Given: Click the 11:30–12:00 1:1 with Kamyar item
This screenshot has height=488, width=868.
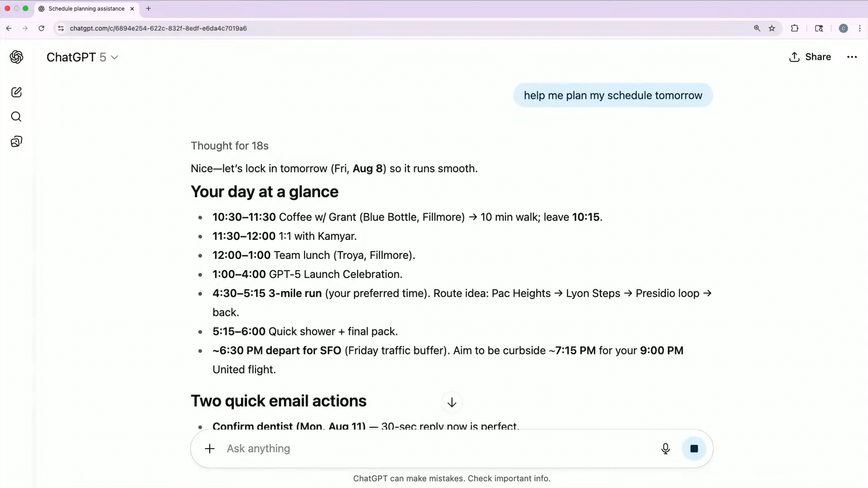Looking at the screenshot, I should pyautogui.click(x=284, y=236).
